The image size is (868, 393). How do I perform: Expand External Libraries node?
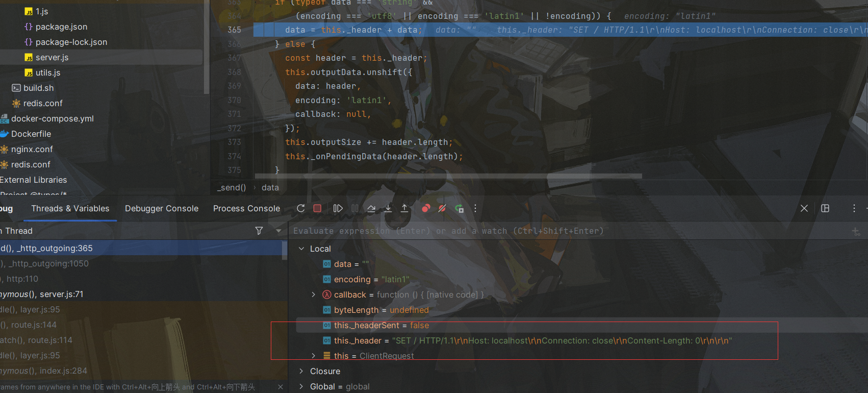[33, 180]
